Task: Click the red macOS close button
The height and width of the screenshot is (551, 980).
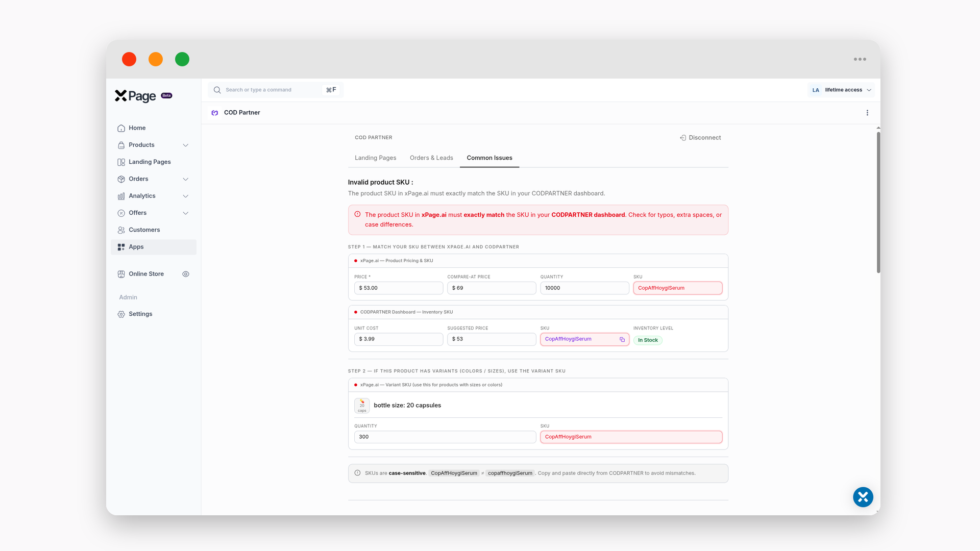Action: pos(129,59)
